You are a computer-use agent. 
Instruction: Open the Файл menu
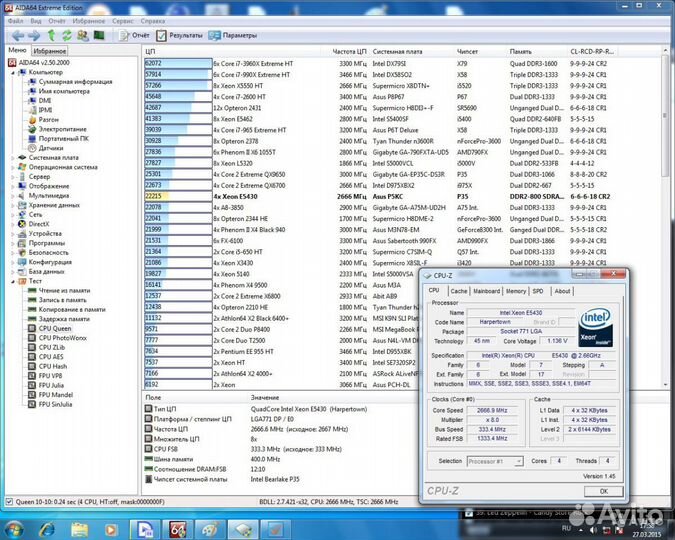[x=15, y=21]
